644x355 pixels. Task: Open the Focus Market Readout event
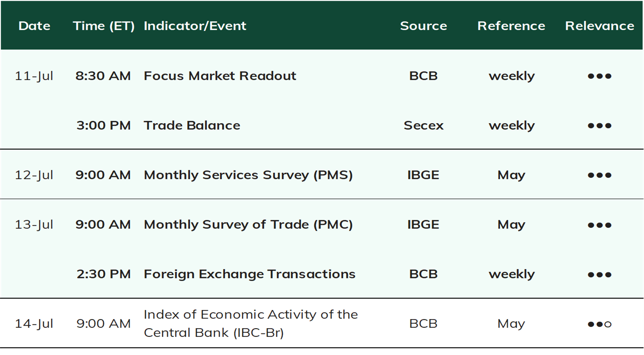(x=220, y=76)
